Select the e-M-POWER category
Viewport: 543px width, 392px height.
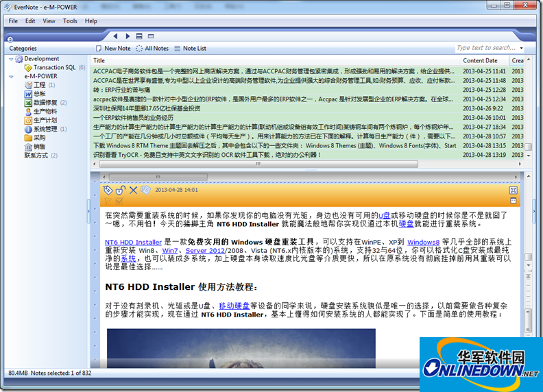point(40,76)
